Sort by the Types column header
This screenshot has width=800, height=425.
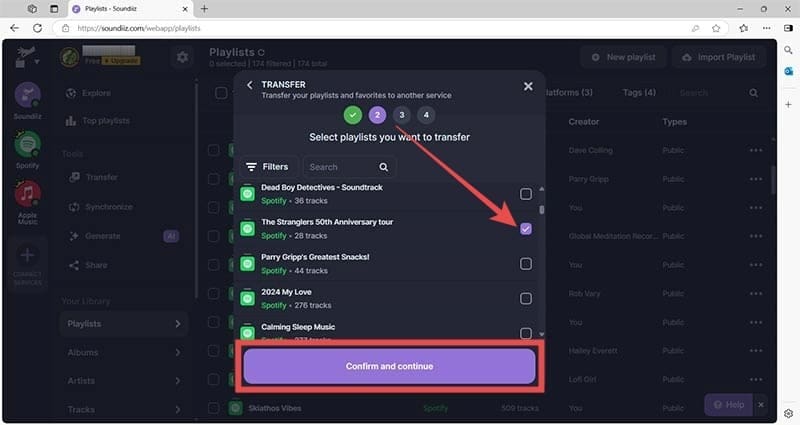[674, 122]
